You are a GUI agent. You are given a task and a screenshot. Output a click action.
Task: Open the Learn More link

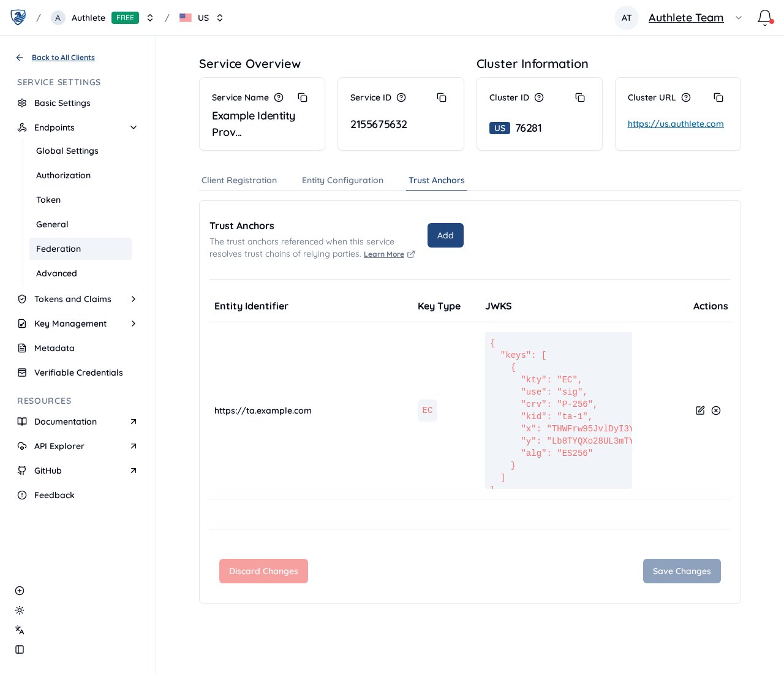[x=384, y=254]
